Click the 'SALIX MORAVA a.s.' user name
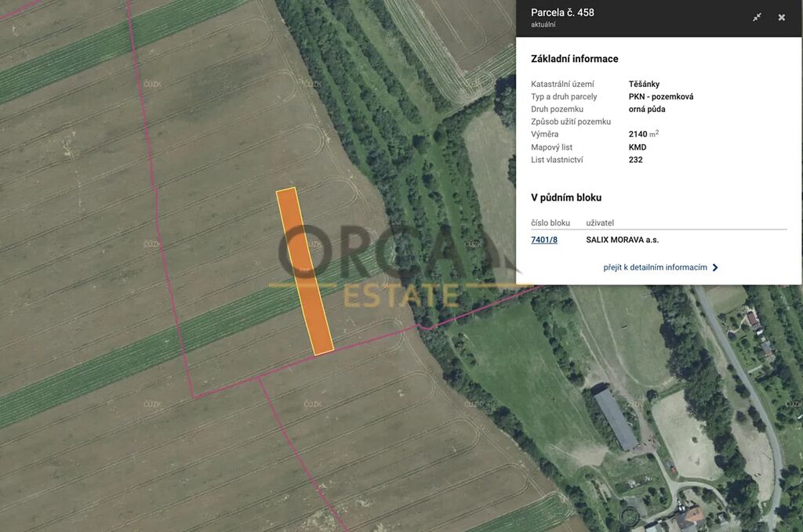Screen dimensions: 803x532 click(622, 240)
